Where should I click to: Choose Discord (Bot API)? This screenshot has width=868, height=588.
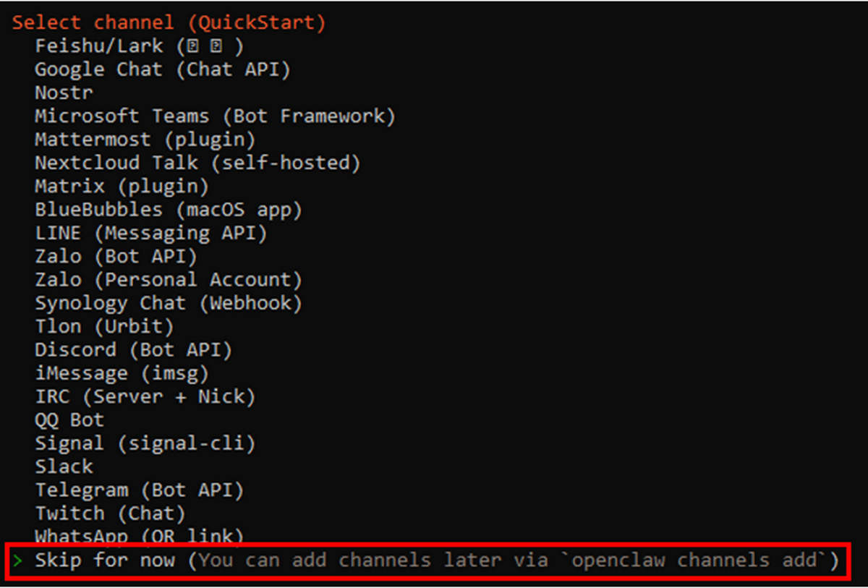click(x=133, y=349)
